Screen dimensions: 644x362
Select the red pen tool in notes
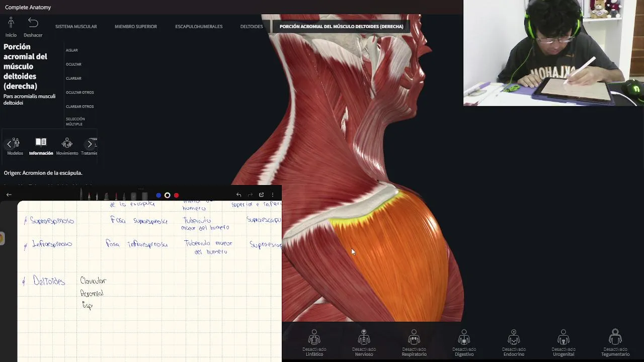pos(116,196)
